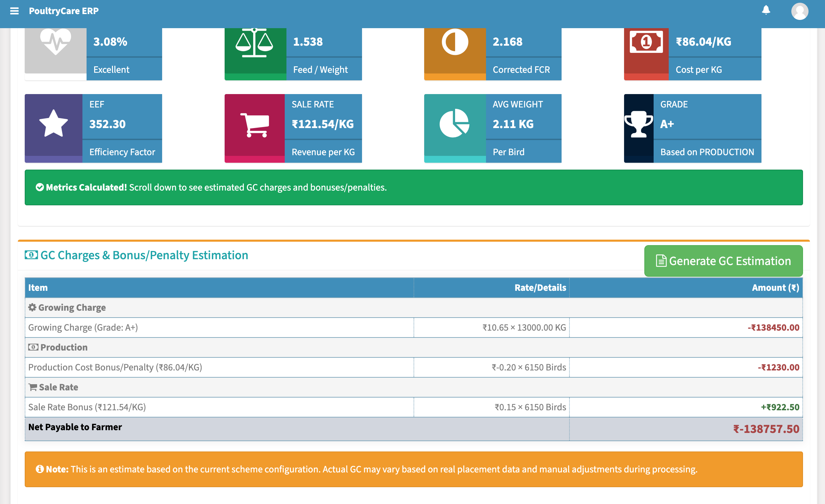Click the notification bell icon

tap(766, 10)
